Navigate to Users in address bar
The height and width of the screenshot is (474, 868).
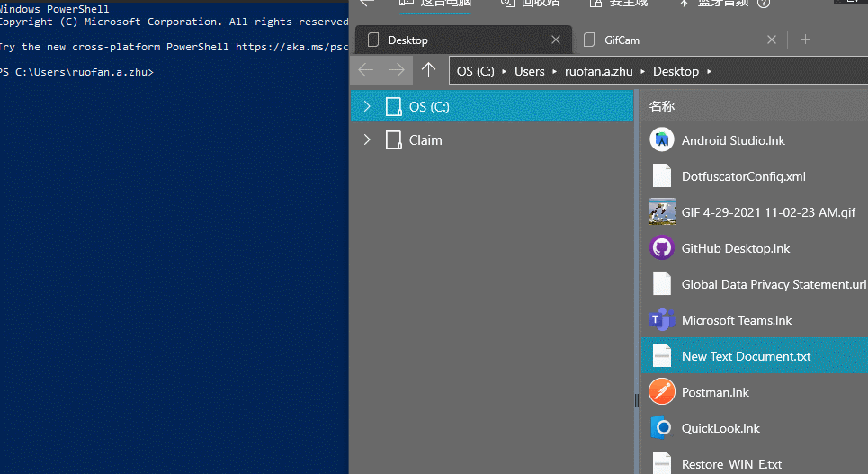tap(529, 71)
